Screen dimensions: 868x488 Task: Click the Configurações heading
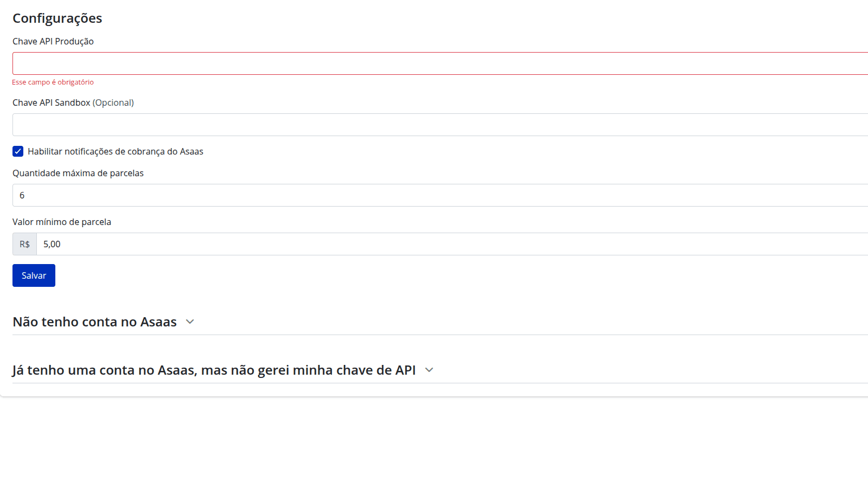[58, 18]
